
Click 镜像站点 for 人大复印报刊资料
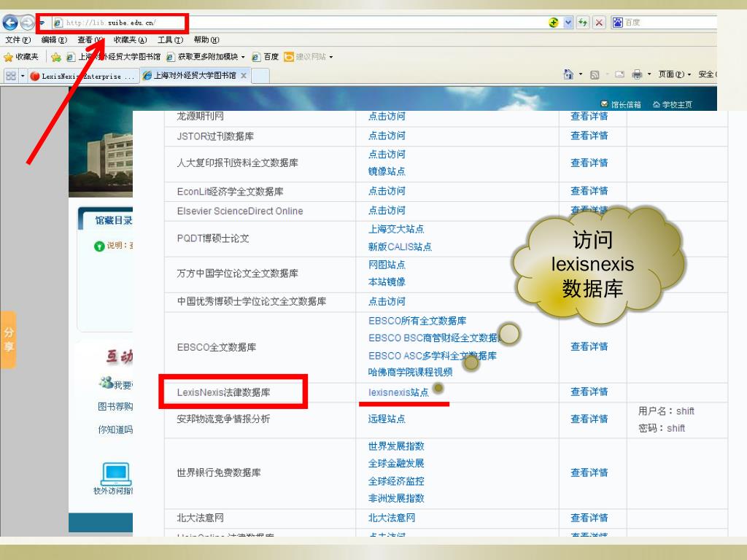[x=387, y=171]
